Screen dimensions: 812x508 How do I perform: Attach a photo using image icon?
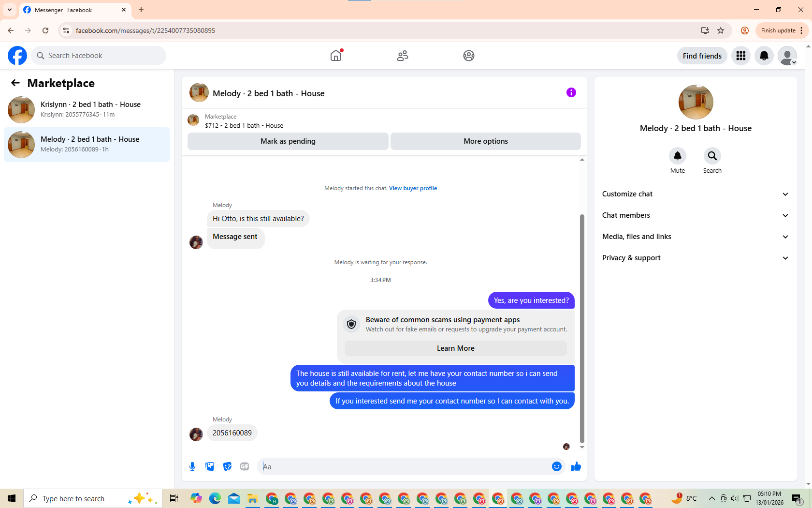[210, 466]
